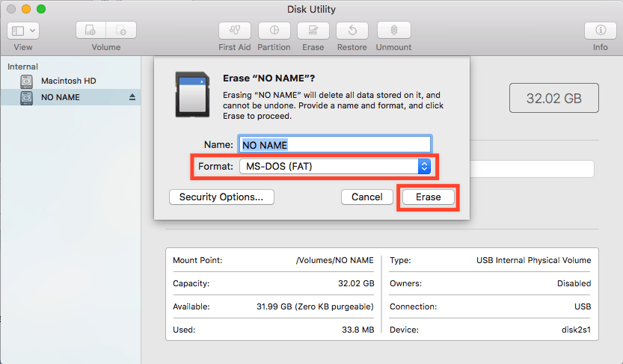
Task: Open the Info panel icon
Action: (601, 31)
